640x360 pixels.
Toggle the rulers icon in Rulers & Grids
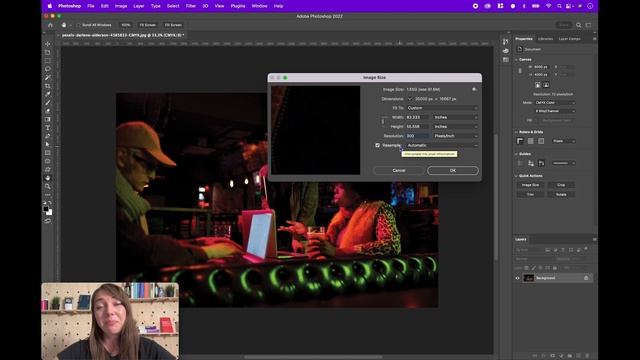tap(520, 141)
